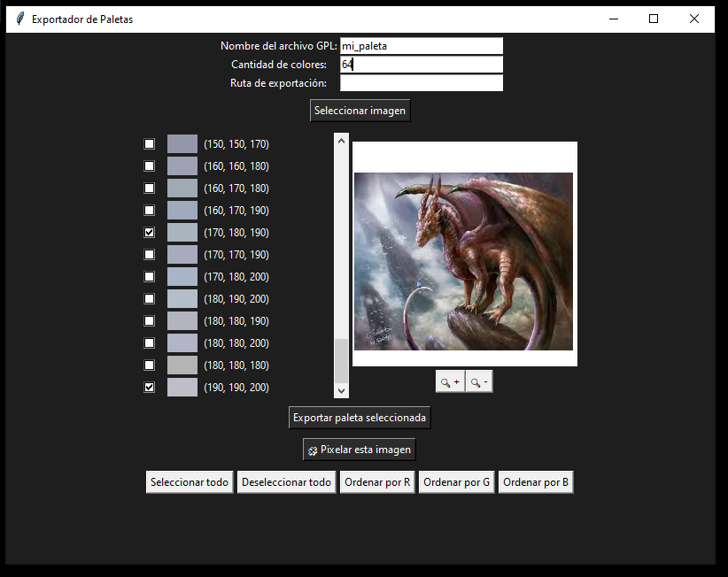Click the Seleccionar imagen button
The image size is (728, 577).
click(360, 111)
